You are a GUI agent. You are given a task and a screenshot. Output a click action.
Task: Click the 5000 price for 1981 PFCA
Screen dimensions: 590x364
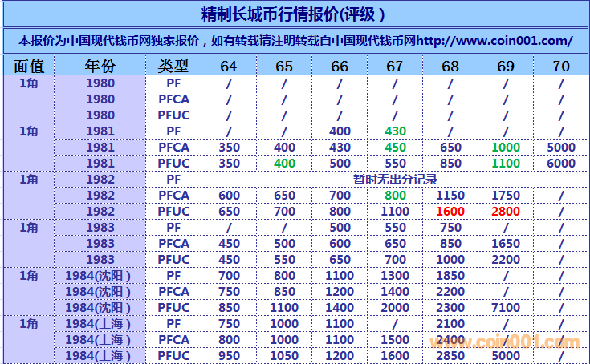[x=561, y=148]
